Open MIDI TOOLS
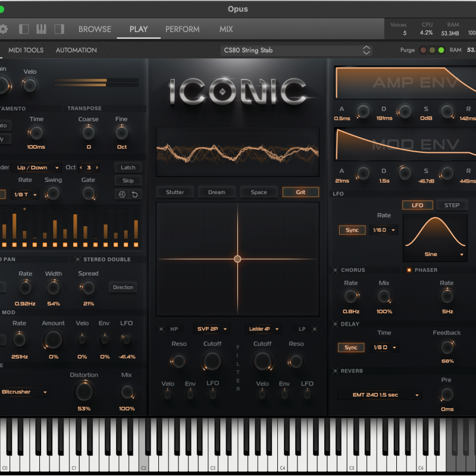This screenshot has height=476, width=476. pyautogui.click(x=26, y=50)
